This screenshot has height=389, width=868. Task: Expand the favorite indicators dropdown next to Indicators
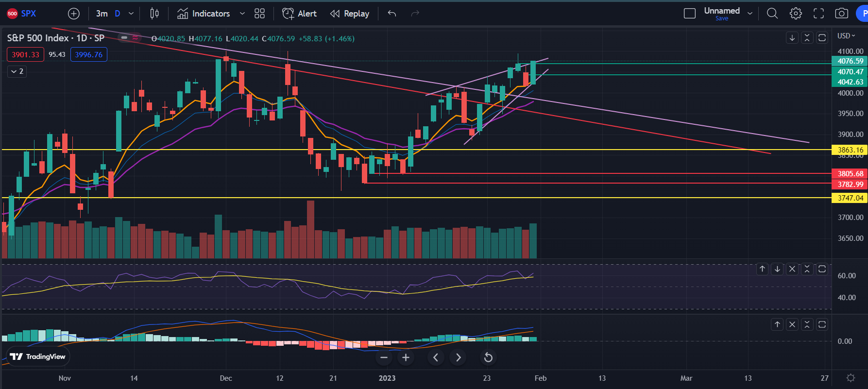(x=242, y=14)
